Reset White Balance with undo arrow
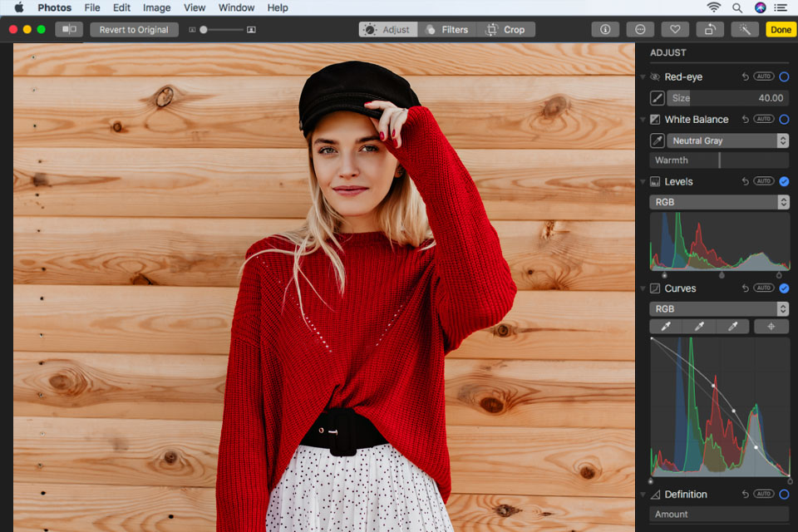The width and height of the screenshot is (798, 532). click(745, 119)
